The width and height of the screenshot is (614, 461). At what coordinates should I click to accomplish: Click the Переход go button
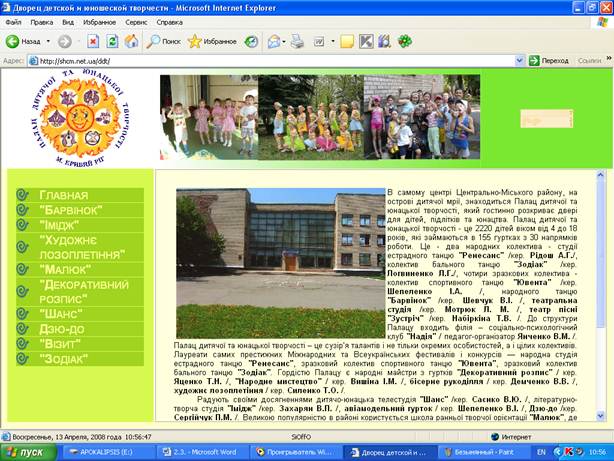549,61
